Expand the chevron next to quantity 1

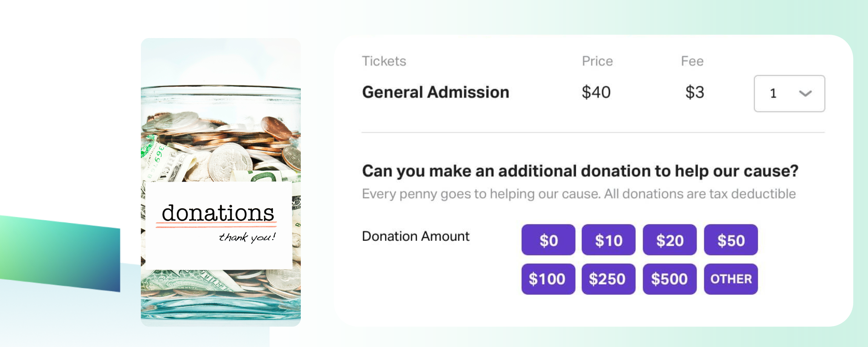[805, 93]
